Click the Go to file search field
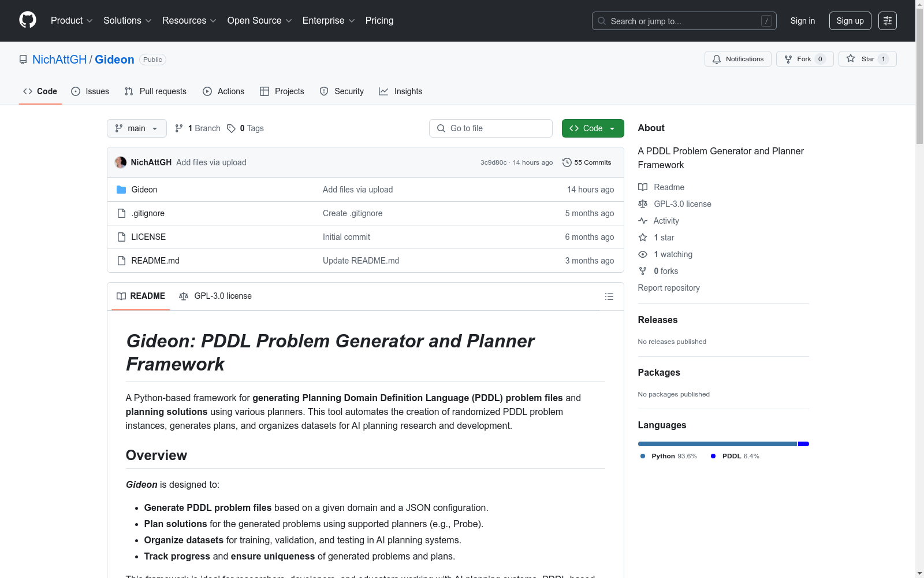 (491, 128)
